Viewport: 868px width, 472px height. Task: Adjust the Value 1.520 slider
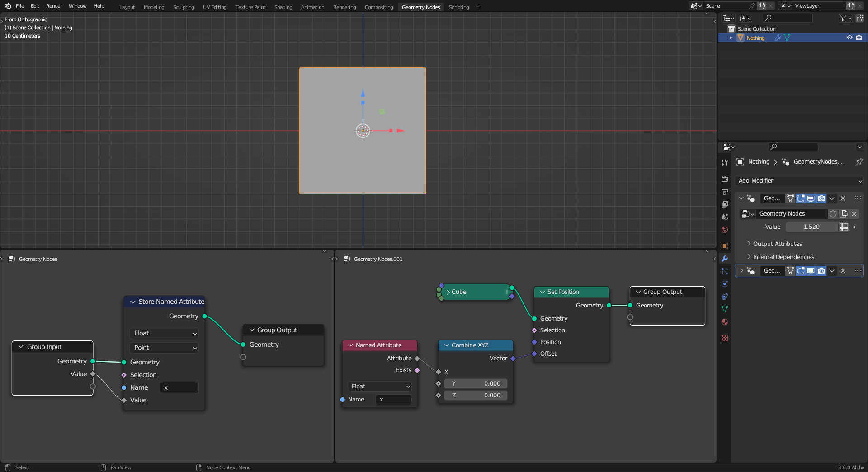(x=811, y=227)
